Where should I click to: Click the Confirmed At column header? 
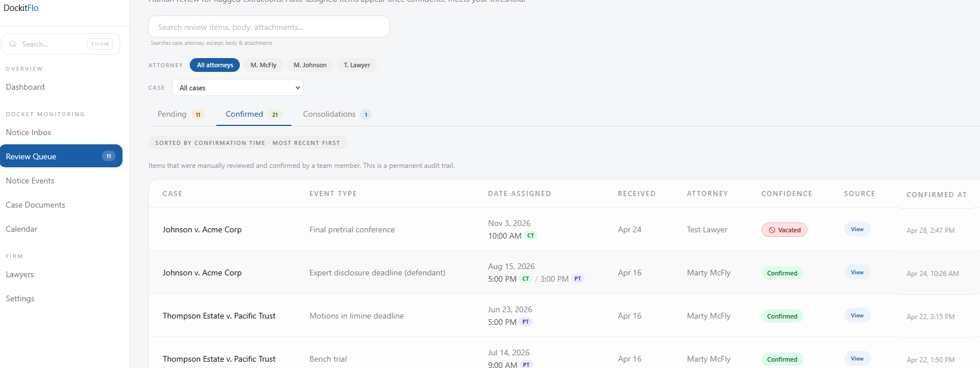point(937,195)
